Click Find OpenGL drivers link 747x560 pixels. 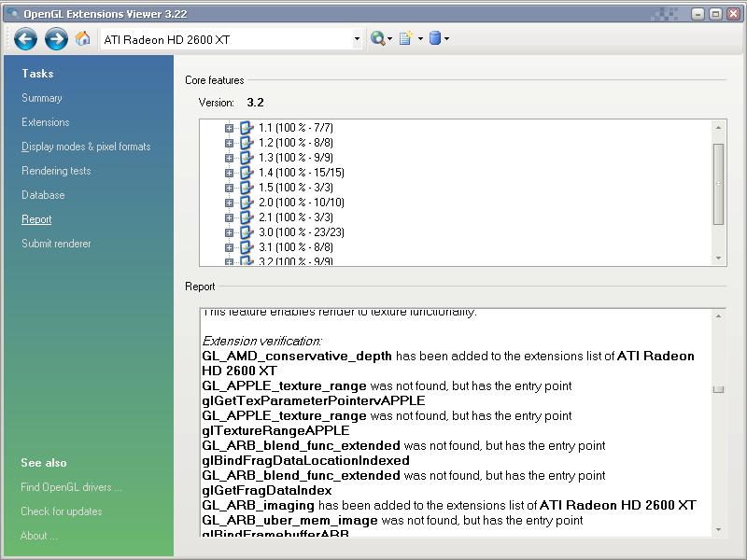71,487
